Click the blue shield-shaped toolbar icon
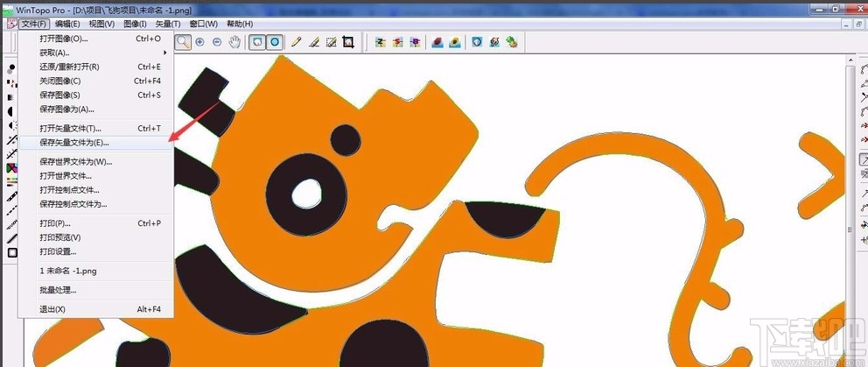 (477, 42)
